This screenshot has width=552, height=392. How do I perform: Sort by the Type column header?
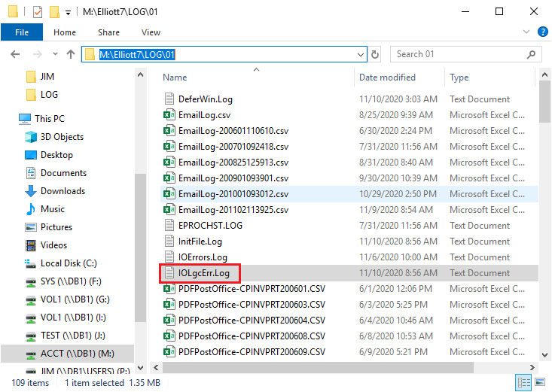[x=459, y=77]
